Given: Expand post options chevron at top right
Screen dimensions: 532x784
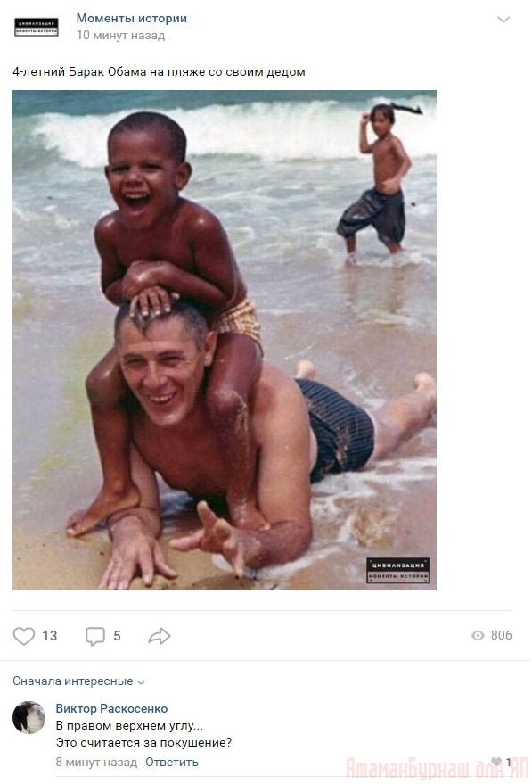Looking at the screenshot, I should [503, 20].
